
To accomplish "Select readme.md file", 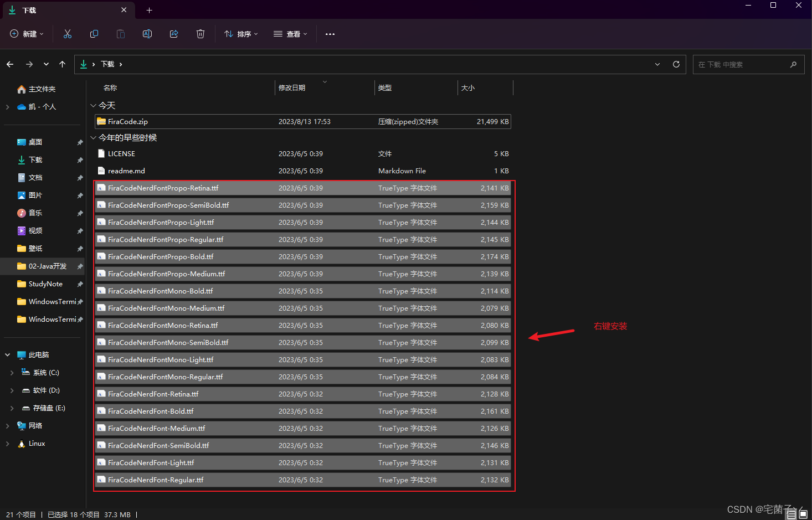I will pos(303,171).
